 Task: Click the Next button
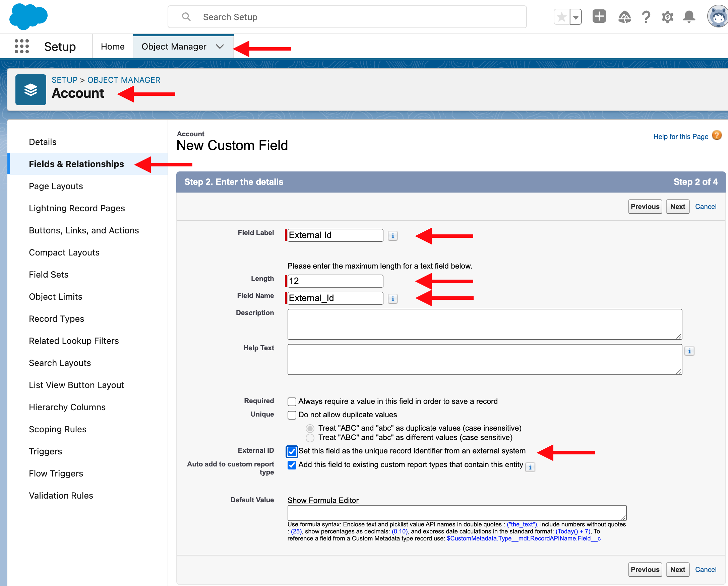(677, 206)
